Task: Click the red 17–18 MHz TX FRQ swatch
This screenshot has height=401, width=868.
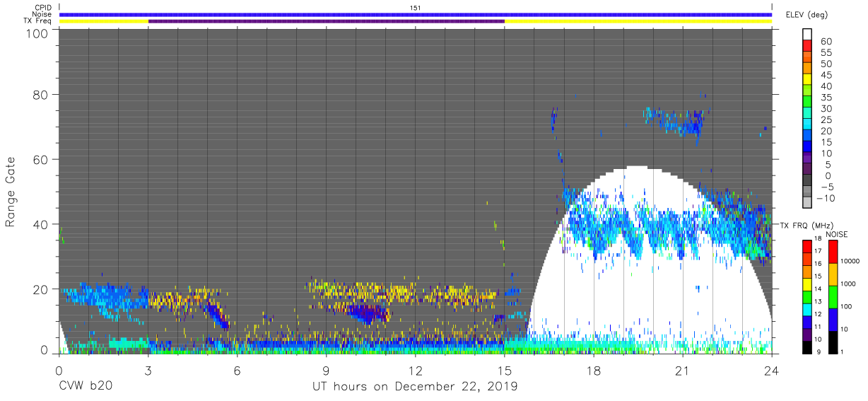Action: (x=807, y=246)
